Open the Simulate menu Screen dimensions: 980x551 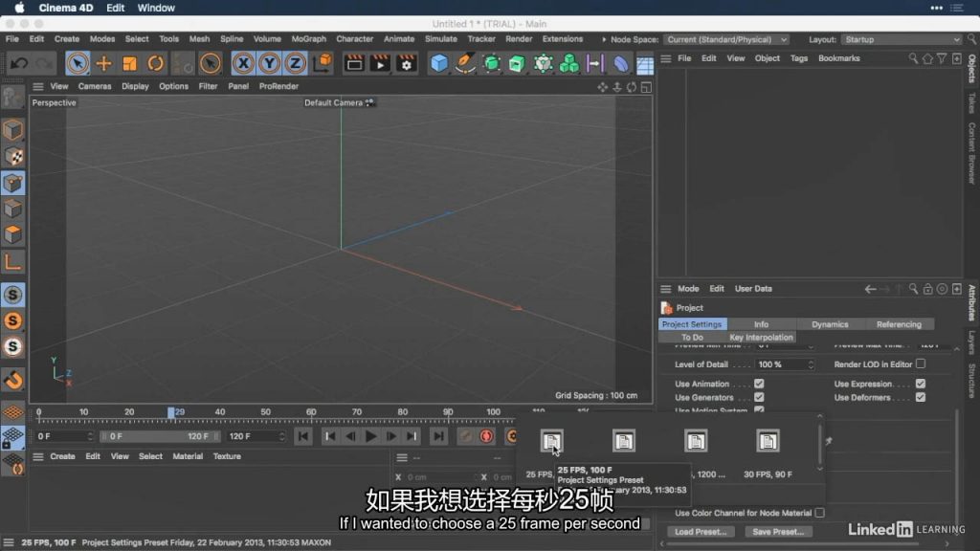440,38
